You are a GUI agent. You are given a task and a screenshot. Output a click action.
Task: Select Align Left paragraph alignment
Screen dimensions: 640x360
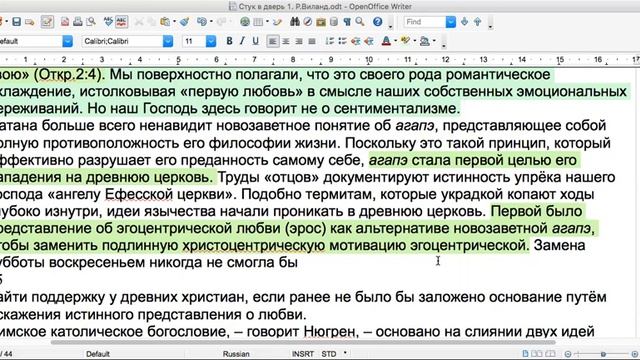273,41
